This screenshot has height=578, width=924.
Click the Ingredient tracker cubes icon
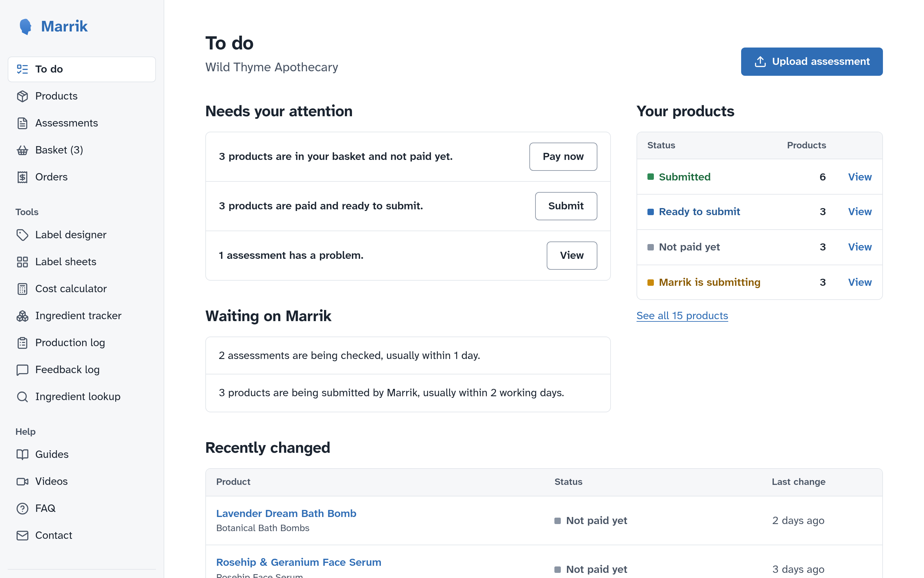pos(22,316)
